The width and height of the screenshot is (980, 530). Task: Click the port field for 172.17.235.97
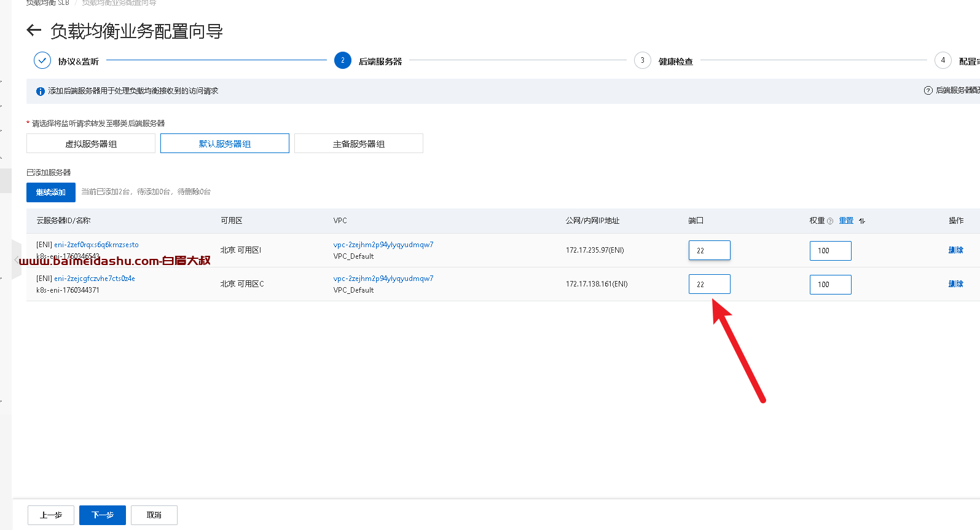click(709, 251)
